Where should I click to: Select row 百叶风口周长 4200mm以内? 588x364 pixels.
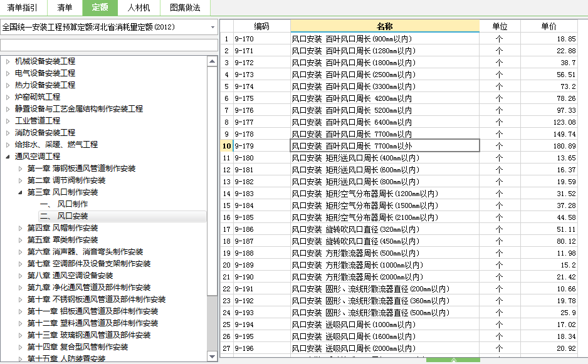click(x=385, y=98)
